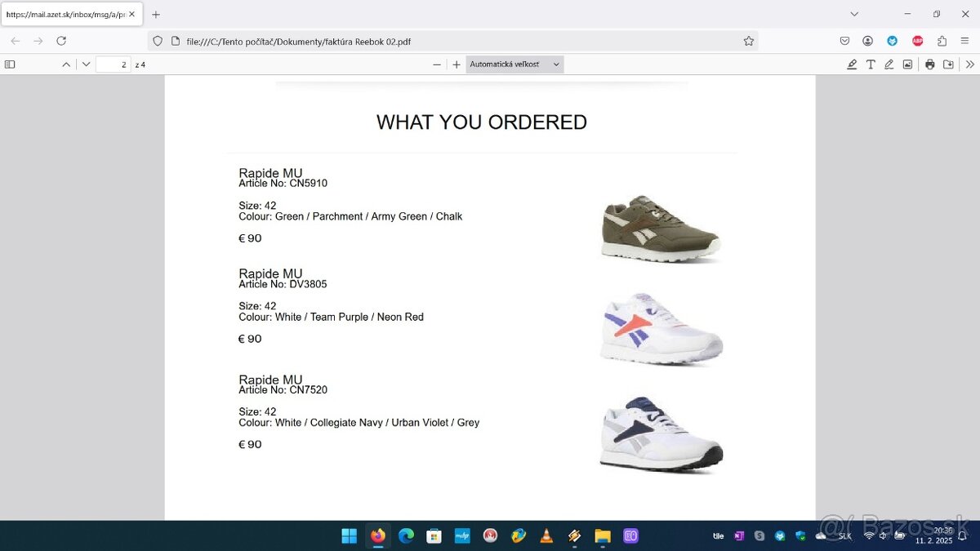This screenshot has height=551, width=980.
Task: Switch the SLK keyboard language
Action: tap(844, 536)
